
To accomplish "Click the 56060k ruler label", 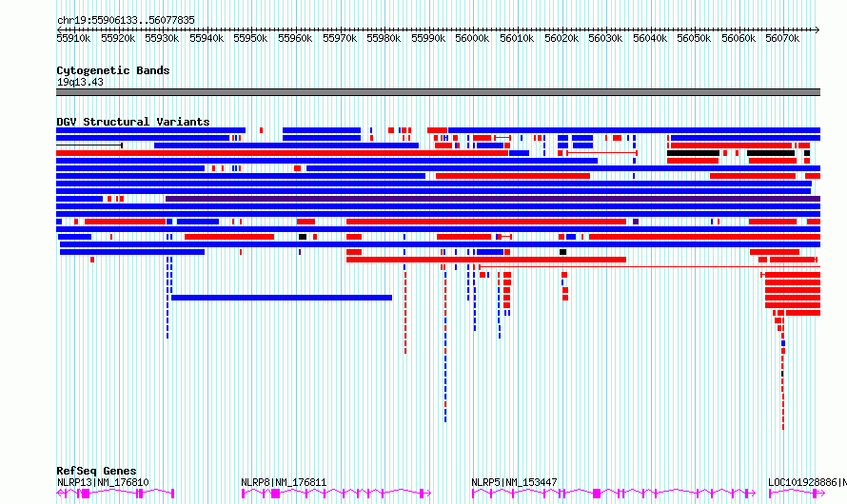I will coord(739,38).
